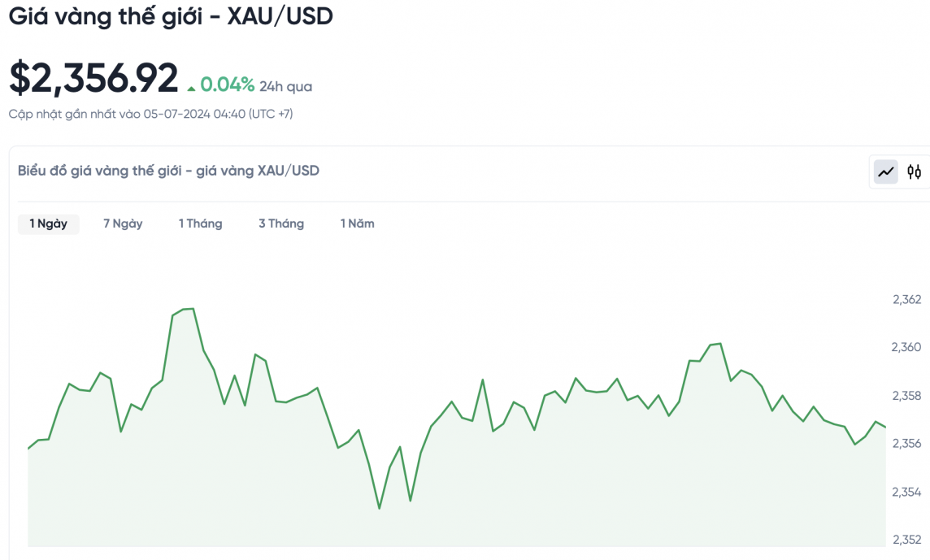Click the green up-triangle price indicator

coord(191,88)
